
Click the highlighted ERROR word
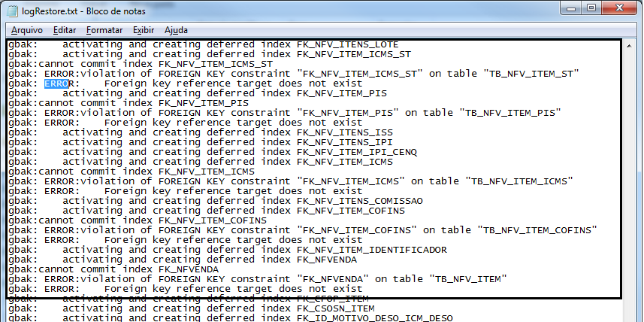58,84
